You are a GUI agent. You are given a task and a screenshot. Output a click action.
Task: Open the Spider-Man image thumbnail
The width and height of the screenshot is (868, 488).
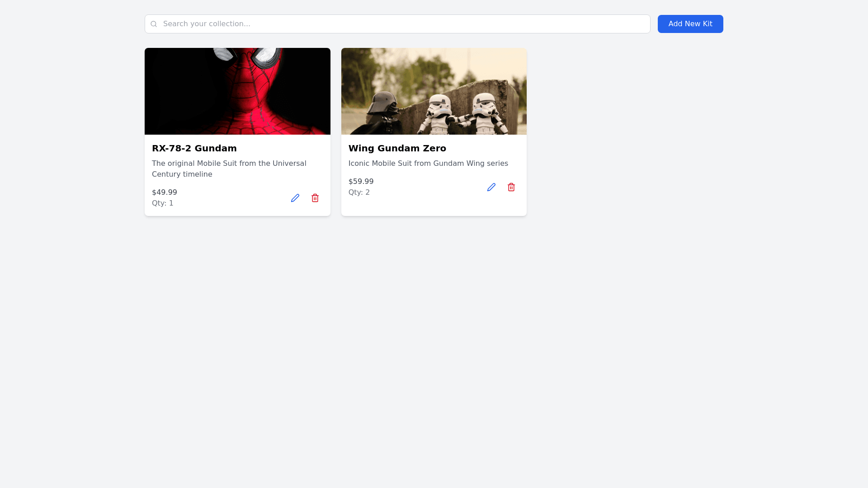(237, 91)
